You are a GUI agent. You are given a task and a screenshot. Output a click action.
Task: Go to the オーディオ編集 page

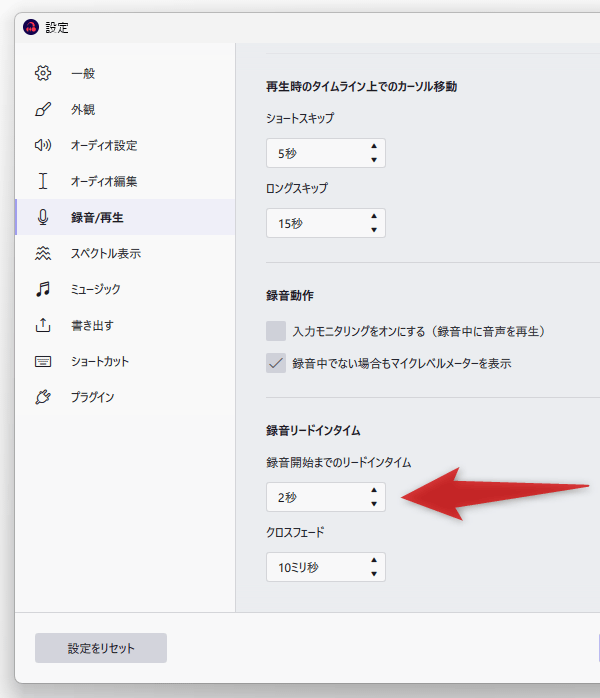pos(125,181)
